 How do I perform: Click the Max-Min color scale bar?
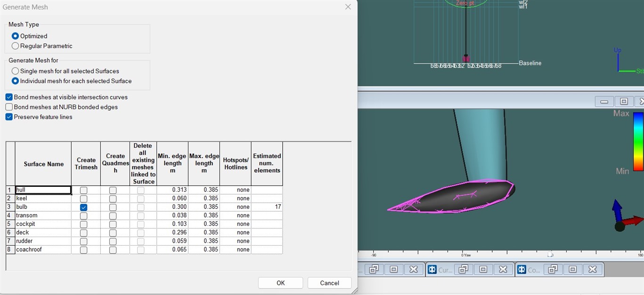tap(638, 141)
